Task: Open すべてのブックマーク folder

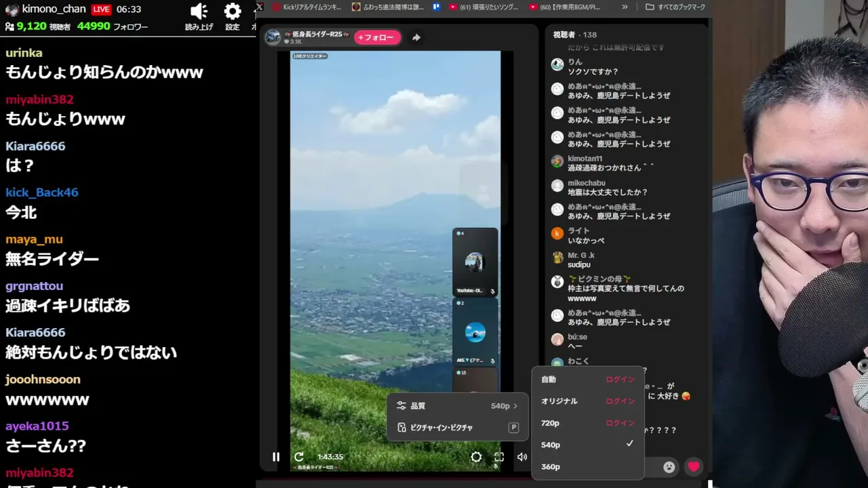Action: point(675,7)
